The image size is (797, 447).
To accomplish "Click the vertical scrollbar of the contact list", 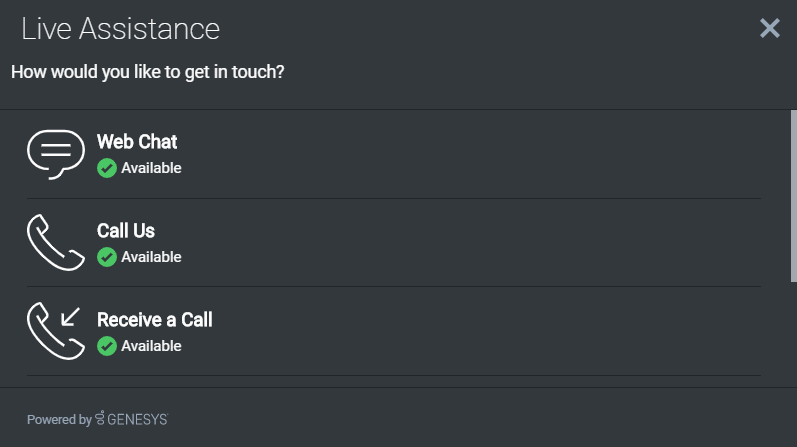I will (x=793, y=200).
